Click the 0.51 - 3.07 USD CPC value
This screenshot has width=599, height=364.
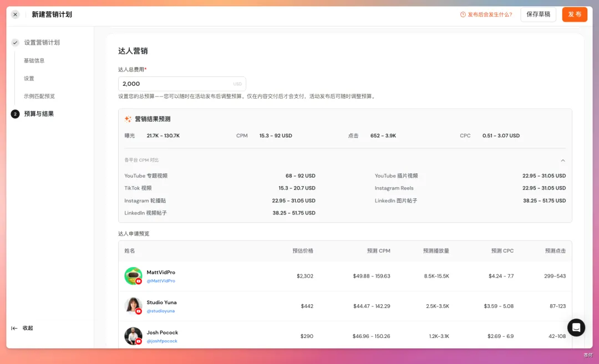501,135
